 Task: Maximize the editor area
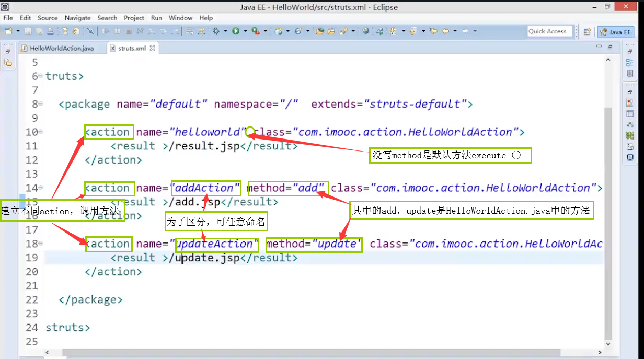coord(609,47)
